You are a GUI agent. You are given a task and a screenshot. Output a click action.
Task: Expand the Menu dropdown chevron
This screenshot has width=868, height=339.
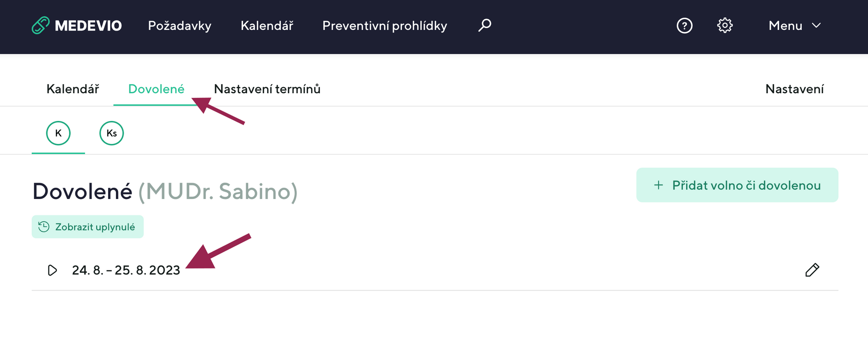816,26
